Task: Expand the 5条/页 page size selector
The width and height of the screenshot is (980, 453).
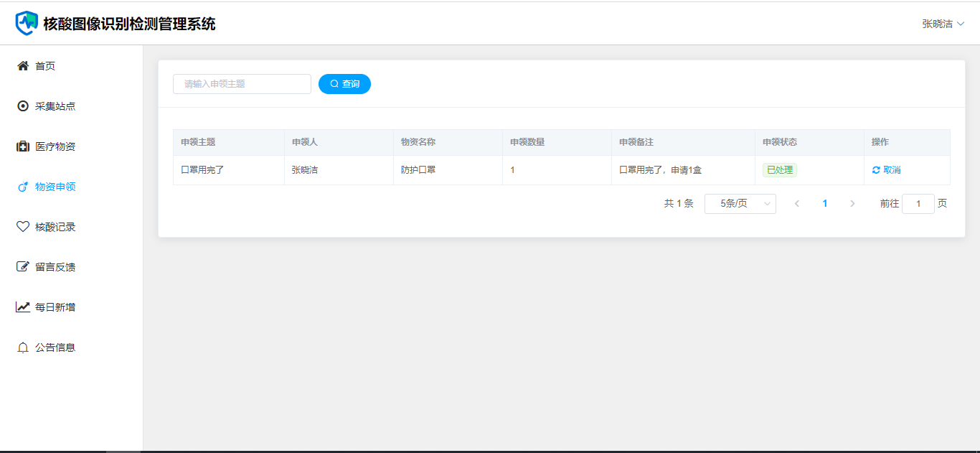Action: coord(740,204)
